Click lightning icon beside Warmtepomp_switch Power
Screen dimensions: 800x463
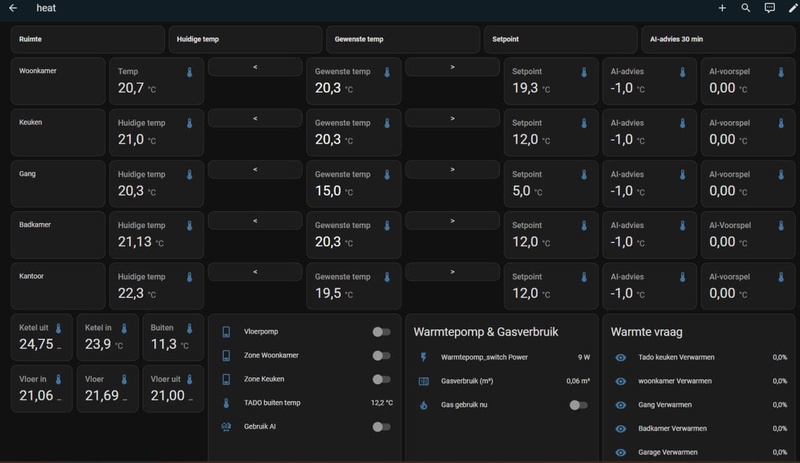click(x=423, y=357)
